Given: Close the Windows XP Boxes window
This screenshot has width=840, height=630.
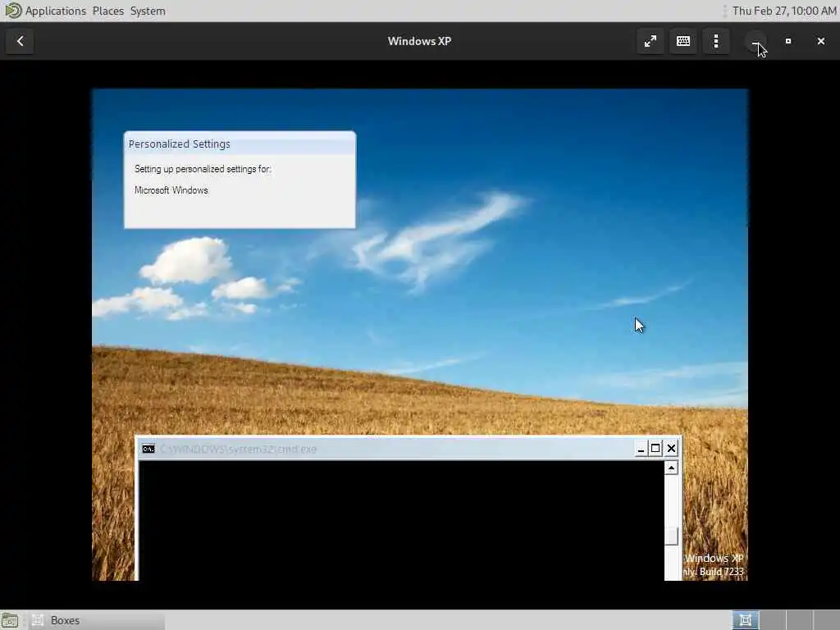Looking at the screenshot, I should [x=820, y=41].
